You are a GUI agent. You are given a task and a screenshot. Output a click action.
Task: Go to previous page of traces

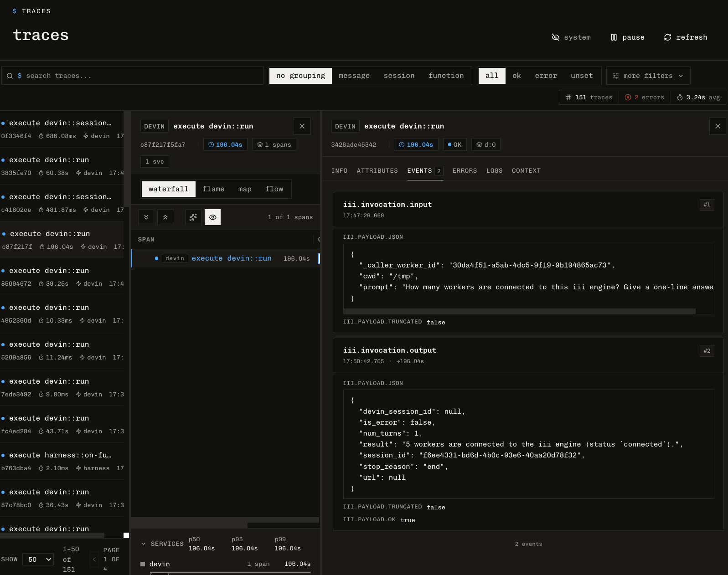pyautogui.click(x=94, y=560)
